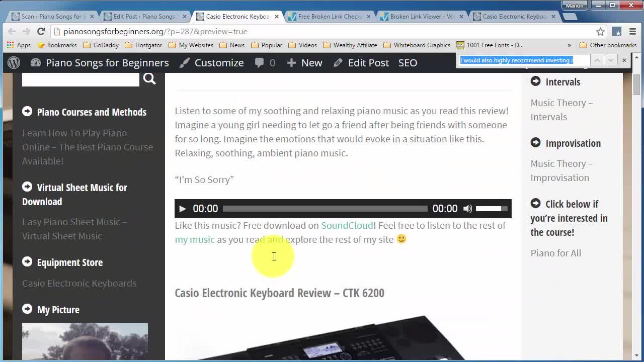This screenshot has height=362, width=644.
Task: Open Learn How To Play Piano Online link
Action: coord(88,147)
